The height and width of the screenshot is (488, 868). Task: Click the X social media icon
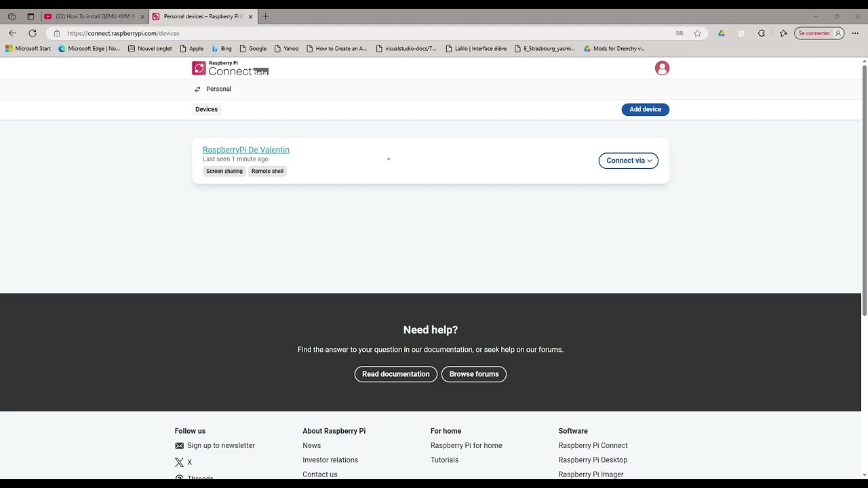(179, 462)
